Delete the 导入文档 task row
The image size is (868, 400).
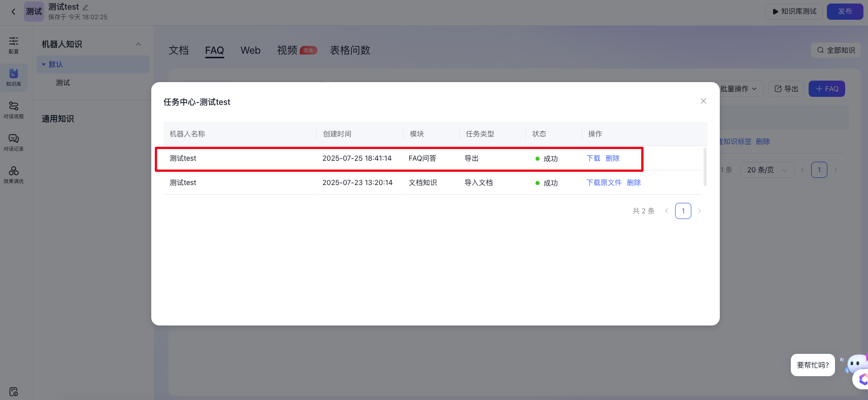(633, 183)
